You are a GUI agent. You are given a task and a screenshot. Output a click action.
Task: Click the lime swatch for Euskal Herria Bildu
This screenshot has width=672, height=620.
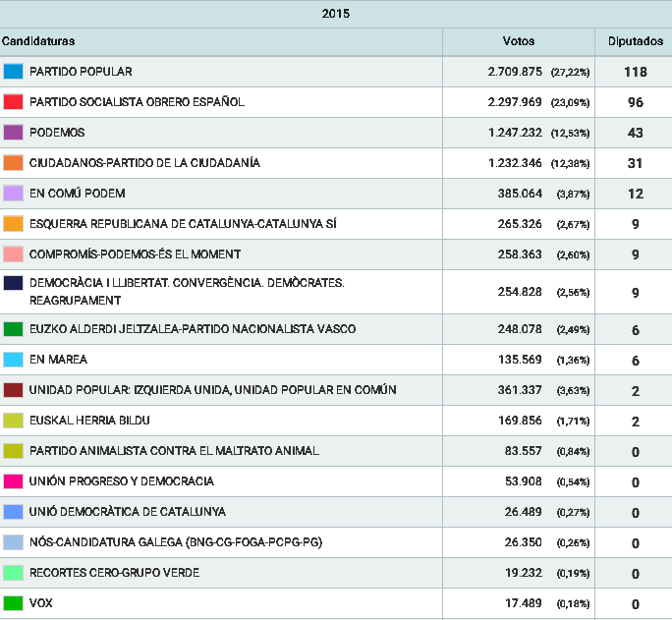coord(13,421)
